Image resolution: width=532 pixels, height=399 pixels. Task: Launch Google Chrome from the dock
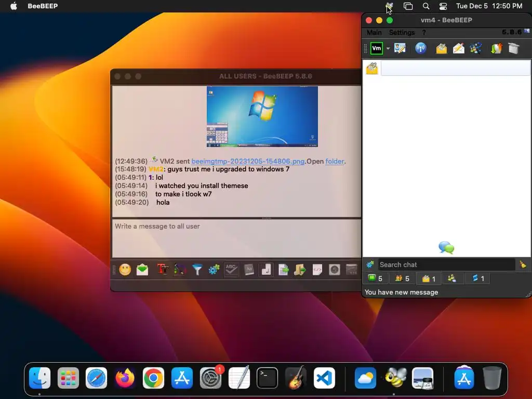click(153, 378)
